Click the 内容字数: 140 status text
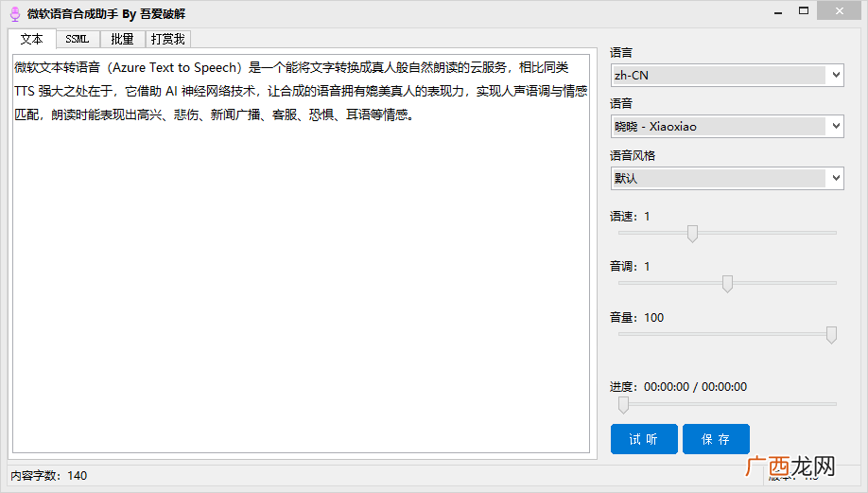This screenshot has height=493, width=868. click(49, 475)
